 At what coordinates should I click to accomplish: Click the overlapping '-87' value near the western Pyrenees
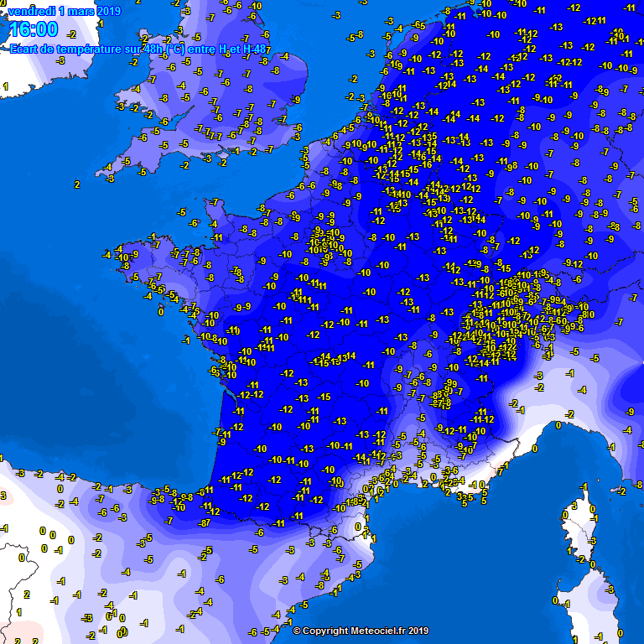(204, 523)
